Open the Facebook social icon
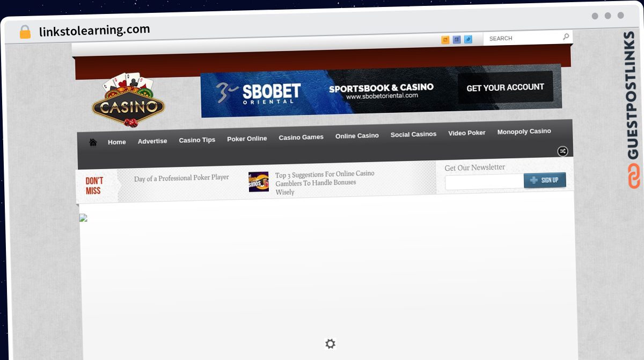The width and height of the screenshot is (644, 360). [x=457, y=39]
